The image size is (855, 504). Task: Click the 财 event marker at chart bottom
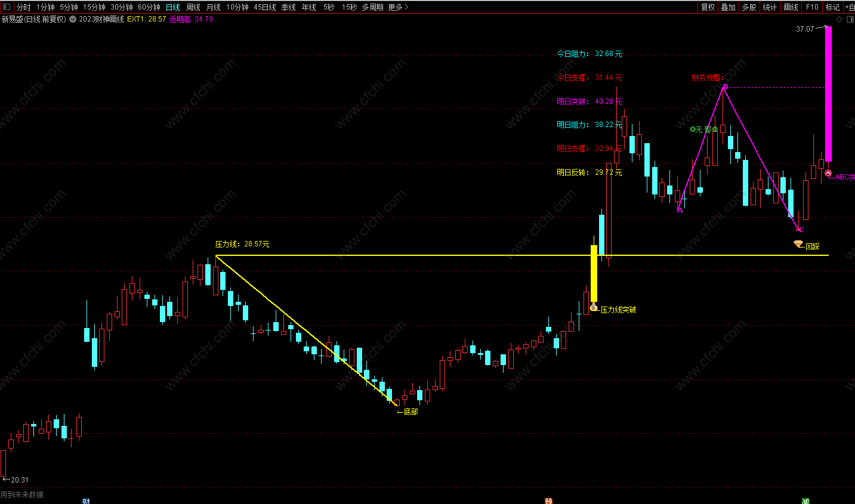coord(86,501)
